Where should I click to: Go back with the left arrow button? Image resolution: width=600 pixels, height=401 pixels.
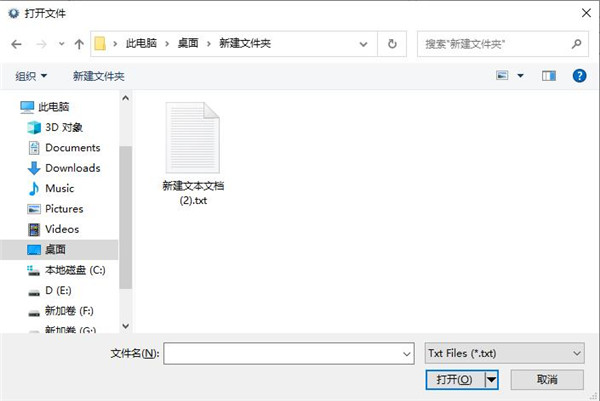click(x=16, y=44)
